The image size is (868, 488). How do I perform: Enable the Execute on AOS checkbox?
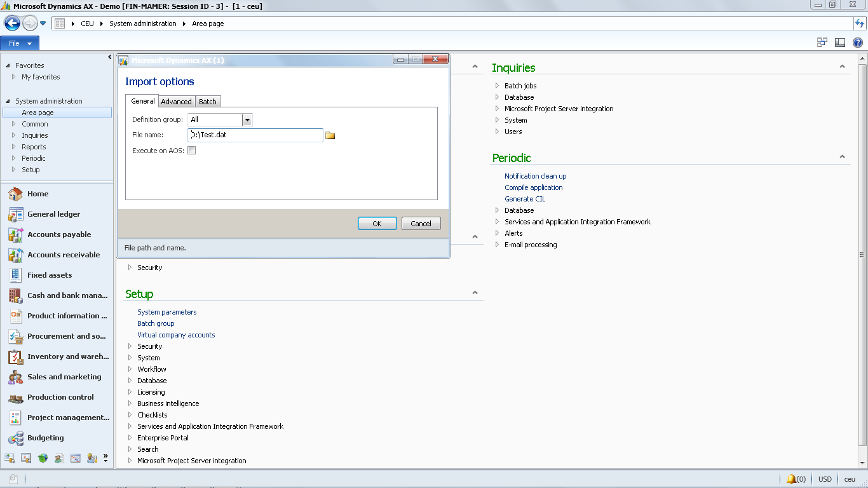tap(191, 151)
